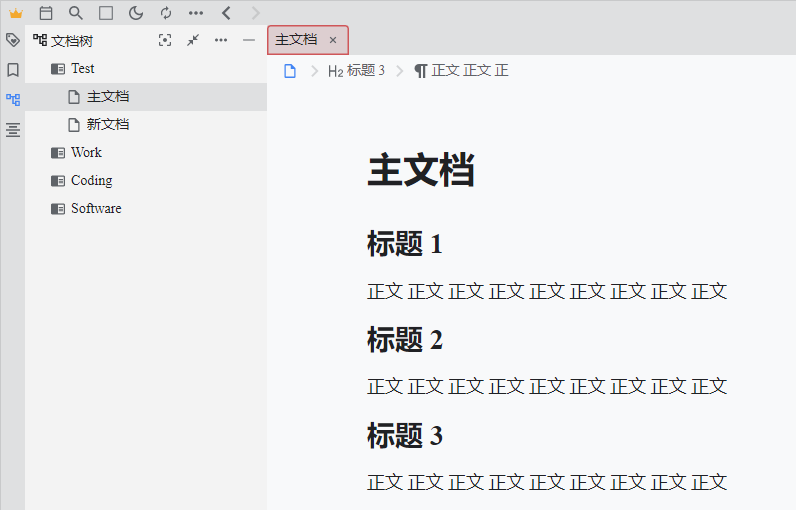The height and width of the screenshot is (510, 796).
Task: Open document tree panel more menu
Action: [221, 40]
